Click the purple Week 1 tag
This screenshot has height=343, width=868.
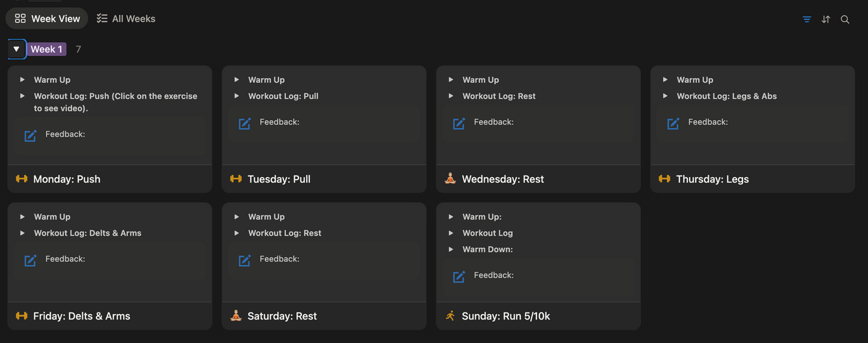pos(46,49)
